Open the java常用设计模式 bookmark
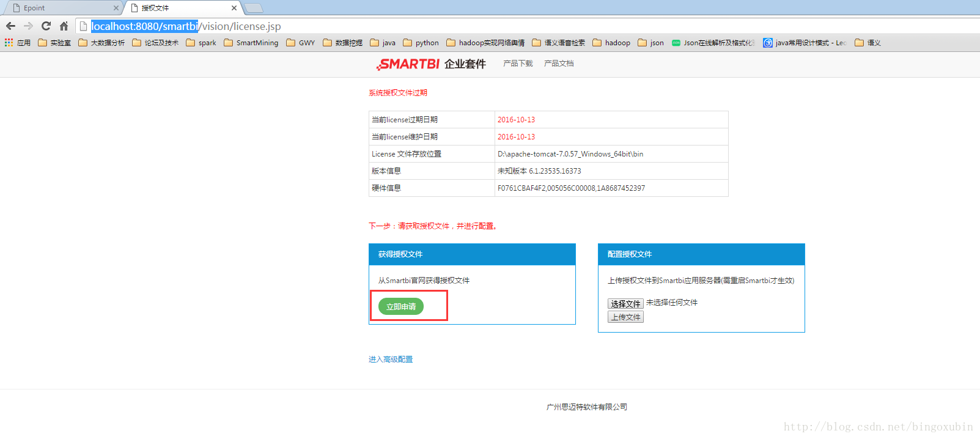This screenshot has height=439, width=980. [x=805, y=43]
